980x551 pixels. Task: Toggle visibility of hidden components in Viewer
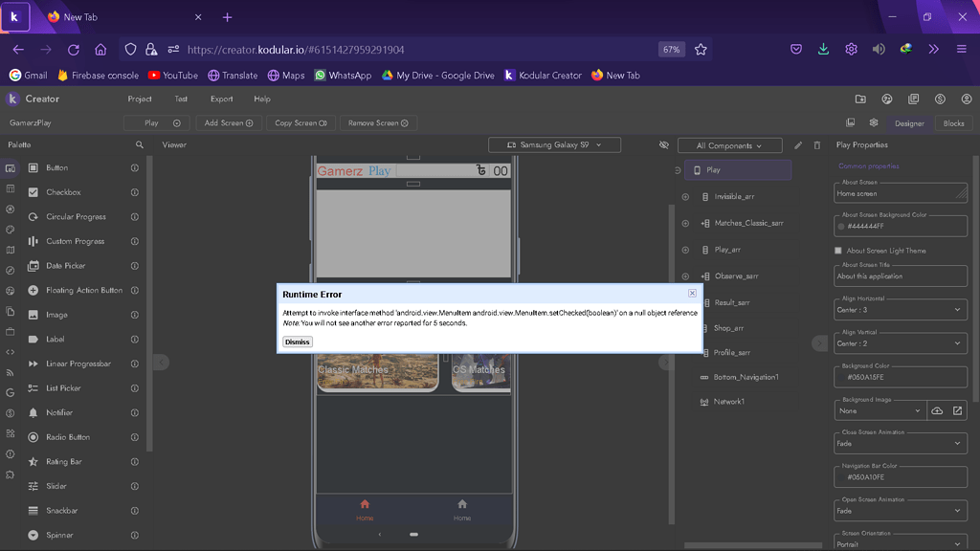(664, 144)
